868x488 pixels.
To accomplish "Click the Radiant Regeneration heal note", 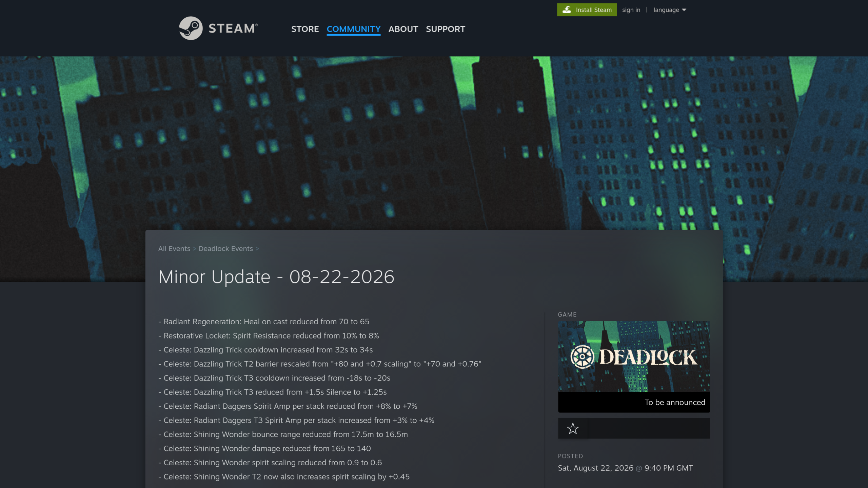I will (x=264, y=322).
